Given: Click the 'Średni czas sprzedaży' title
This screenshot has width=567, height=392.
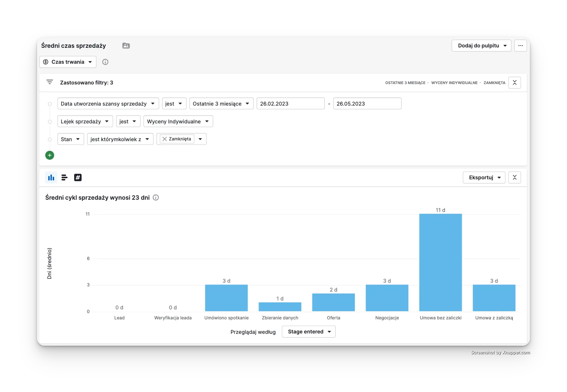Looking at the screenshot, I should pos(73,46).
